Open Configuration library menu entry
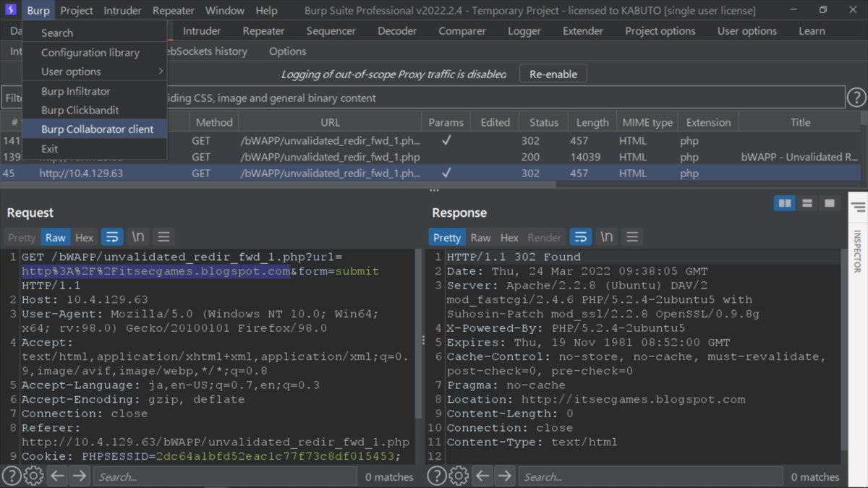The width and height of the screenshot is (868, 488). click(94, 53)
